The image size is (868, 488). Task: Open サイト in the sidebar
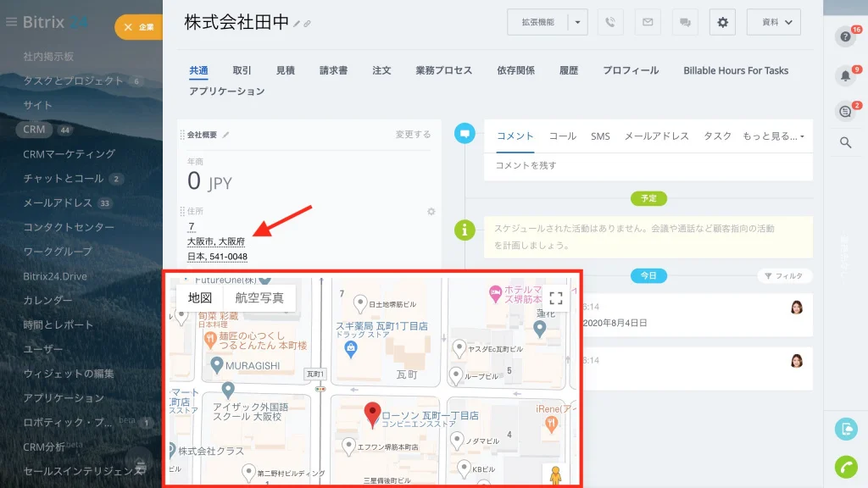(x=37, y=105)
